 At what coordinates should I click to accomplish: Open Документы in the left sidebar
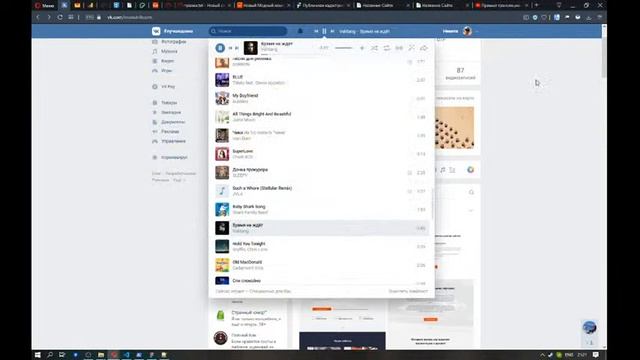173,122
